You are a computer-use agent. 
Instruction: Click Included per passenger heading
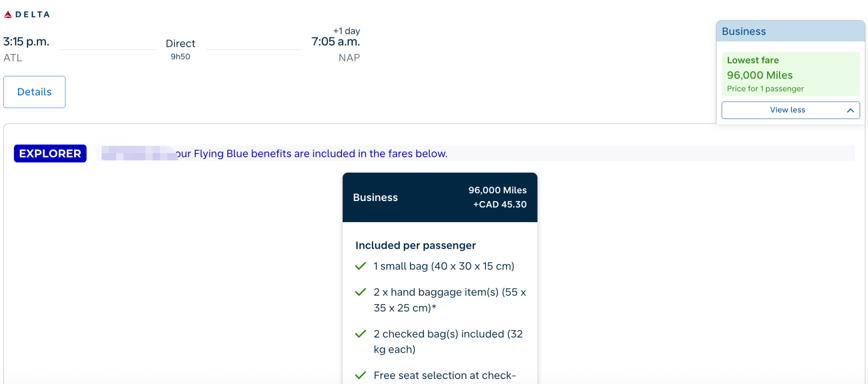[416, 246]
